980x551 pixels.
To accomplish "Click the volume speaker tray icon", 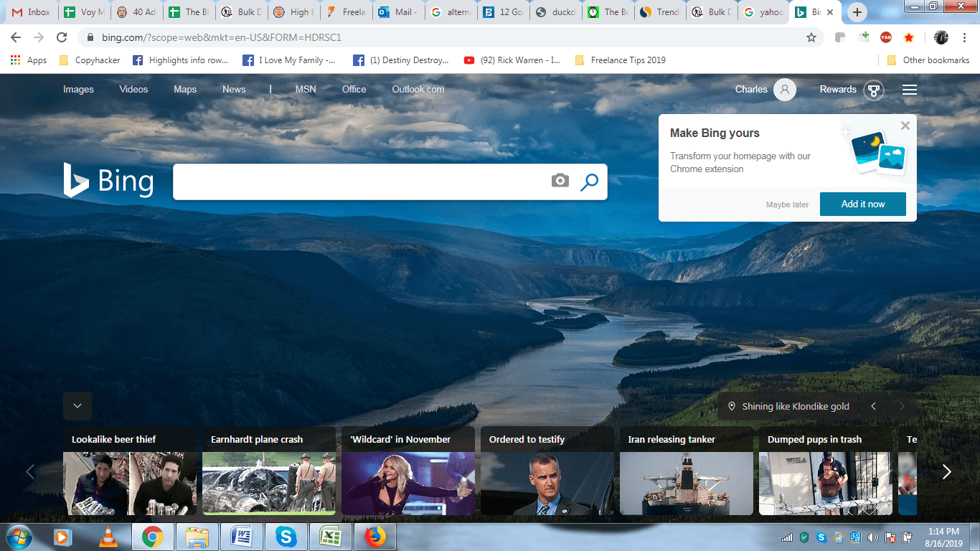I will pos(872,537).
